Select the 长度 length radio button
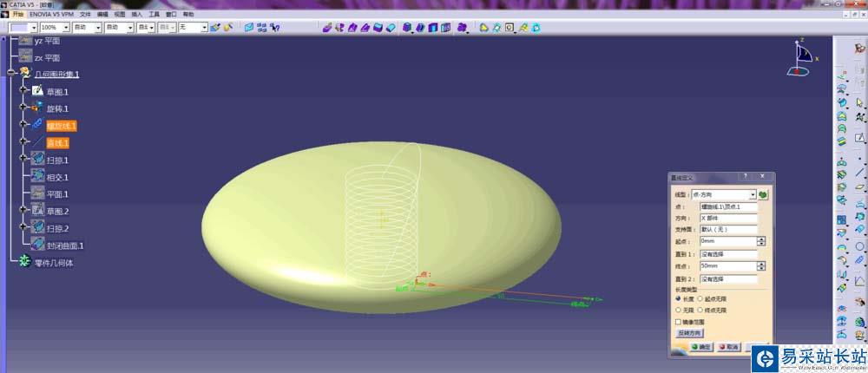The height and width of the screenshot is (373, 868). (x=679, y=299)
